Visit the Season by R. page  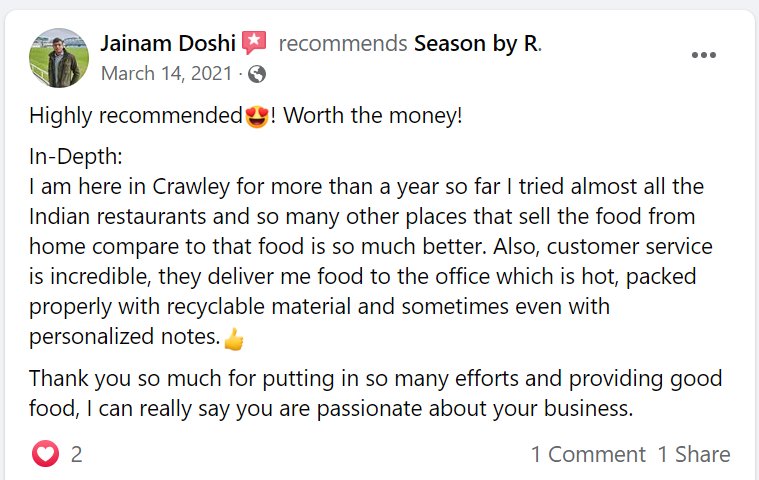(477, 44)
